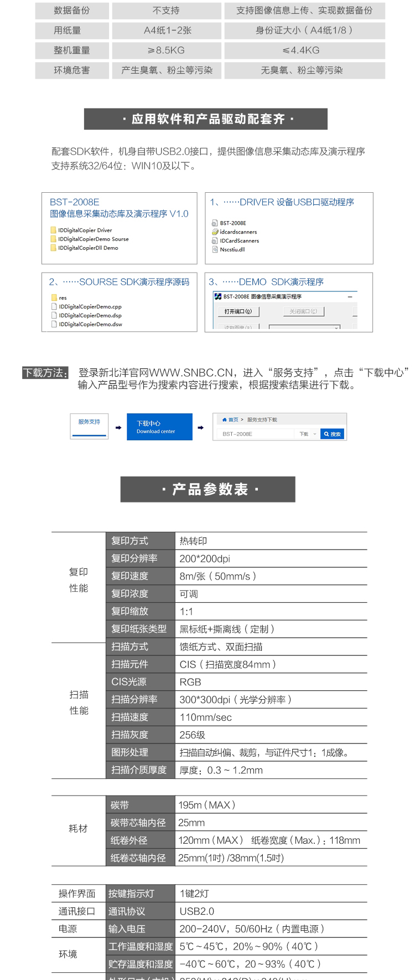Expand the combo box in demo window
The image size is (415, 980).
(336, 327)
